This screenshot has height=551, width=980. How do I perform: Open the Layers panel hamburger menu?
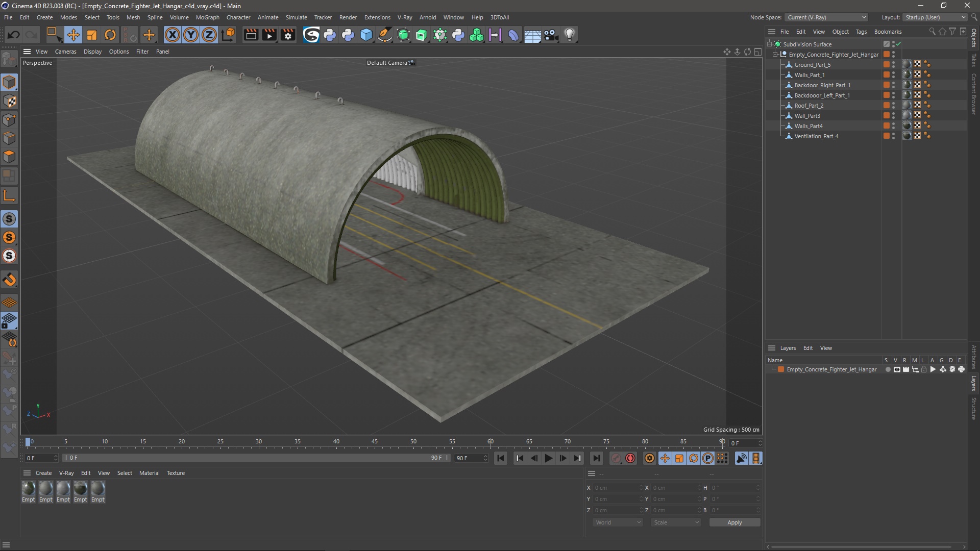772,348
